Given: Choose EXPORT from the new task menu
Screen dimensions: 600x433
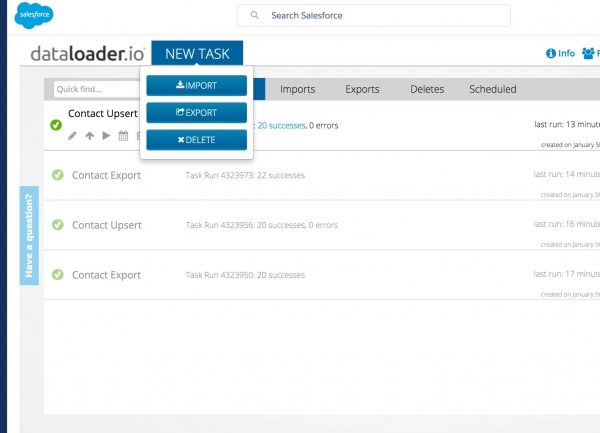Looking at the screenshot, I should pyautogui.click(x=196, y=112).
